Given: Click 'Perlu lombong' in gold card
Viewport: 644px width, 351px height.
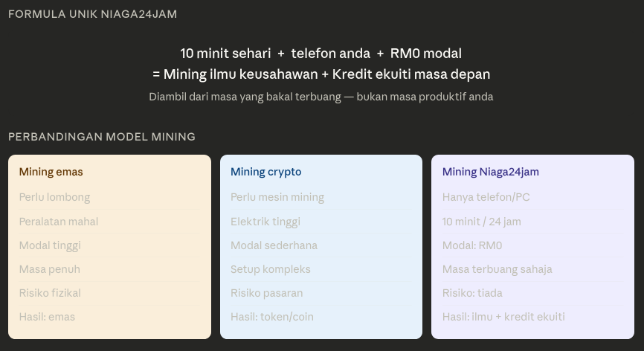Looking at the screenshot, I should click(54, 198).
